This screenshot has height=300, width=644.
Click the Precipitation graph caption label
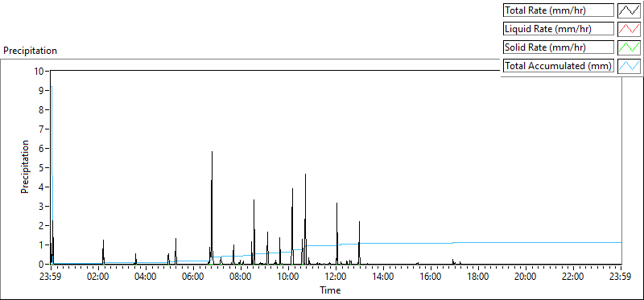tap(30, 51)
